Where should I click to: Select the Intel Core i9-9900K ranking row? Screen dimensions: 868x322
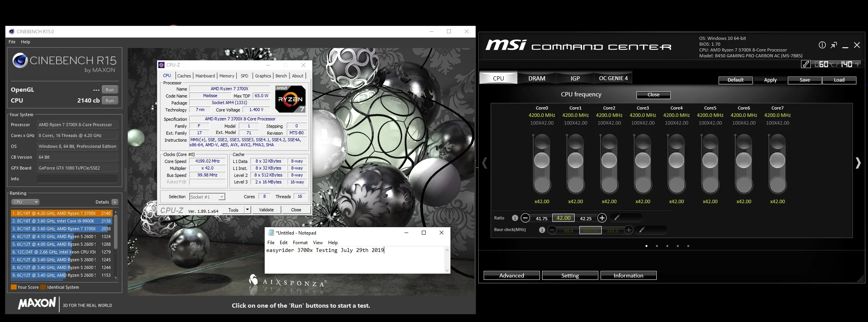[x=62, y=221]
